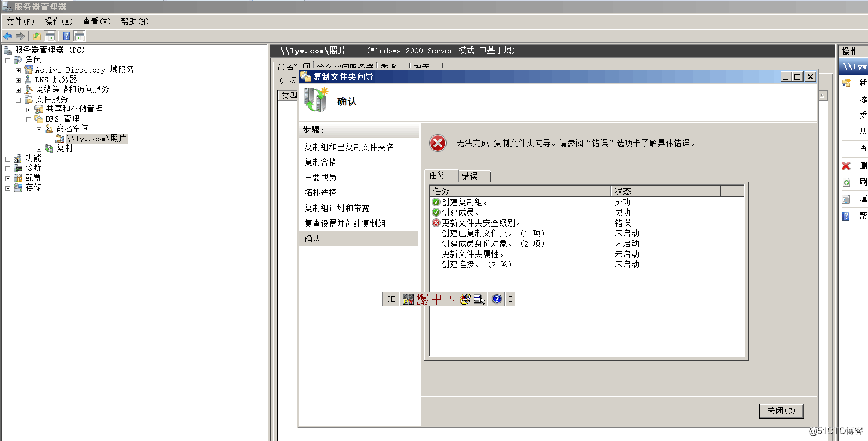The image size is (868, 441).
Task: Click the 任务 column header
Action: coord(520,191)
